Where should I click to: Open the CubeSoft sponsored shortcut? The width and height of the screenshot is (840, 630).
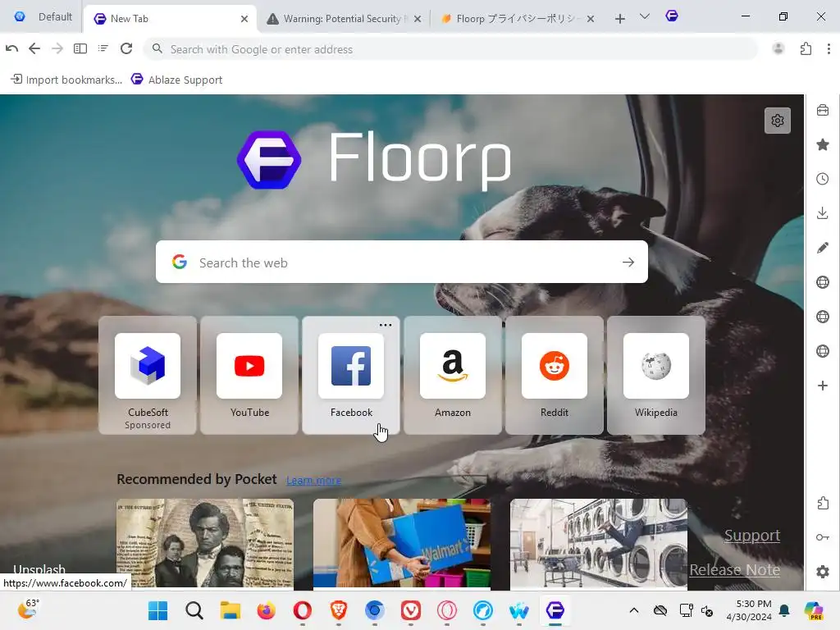(x=148, y=375)
